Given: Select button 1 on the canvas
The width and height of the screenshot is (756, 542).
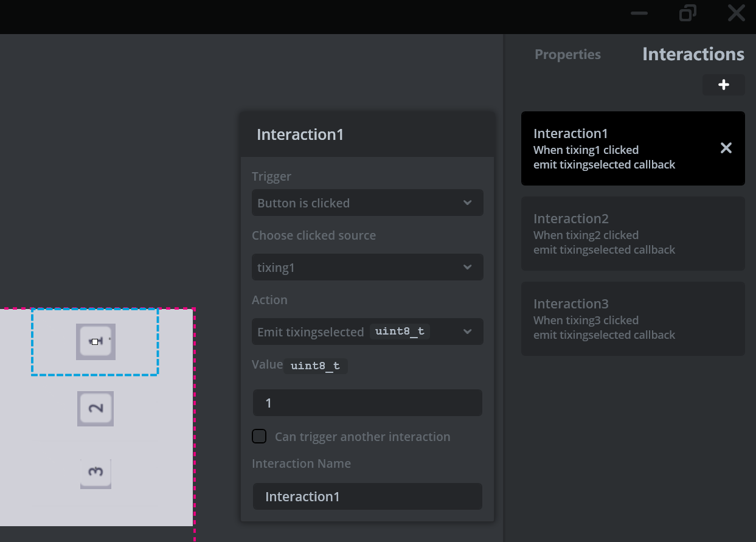Looking at the screenshot, I should pyautogui.click(x=95, y=341).
